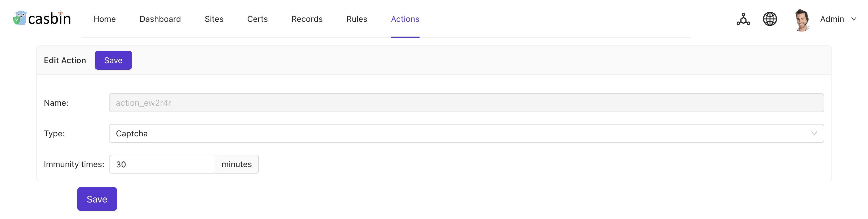Select the disabled Name field action_ew2r4r

click(x=337, y=103)
